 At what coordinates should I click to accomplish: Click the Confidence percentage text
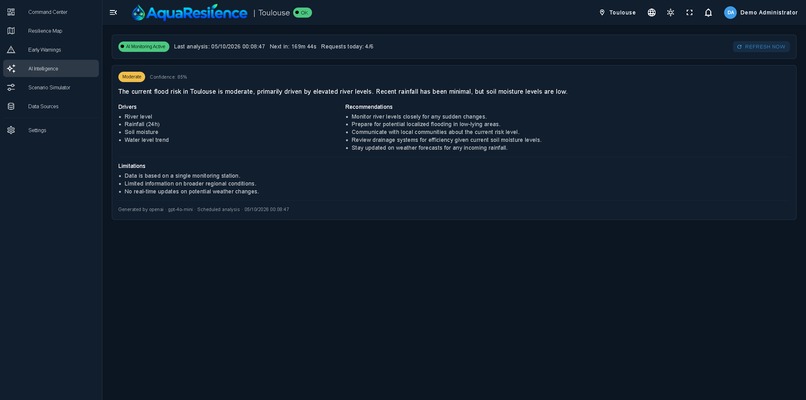coord(169,77)
